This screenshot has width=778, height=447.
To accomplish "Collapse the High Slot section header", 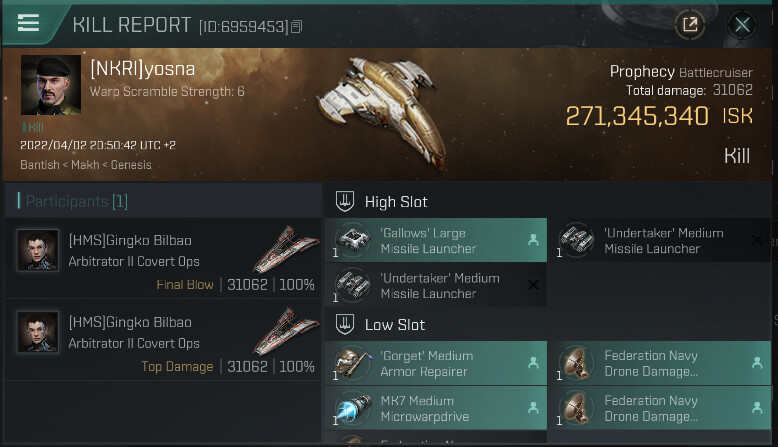I will coord(396,202).
